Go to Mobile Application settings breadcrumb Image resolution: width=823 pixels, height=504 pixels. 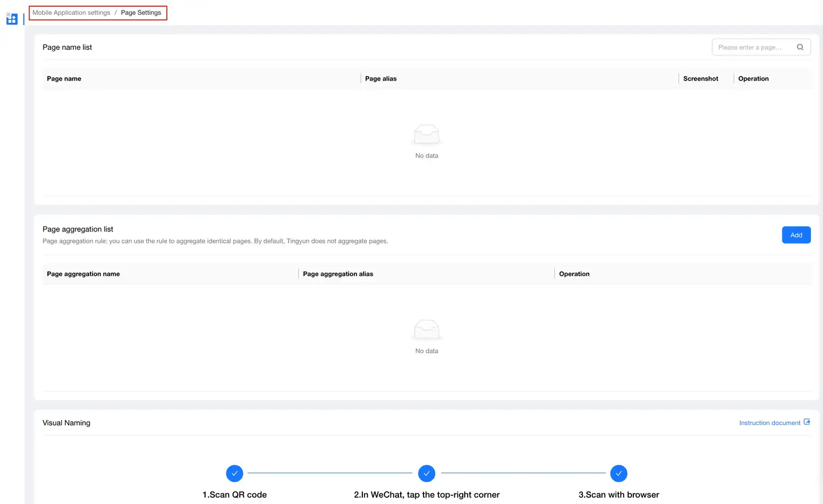point(71,13)
